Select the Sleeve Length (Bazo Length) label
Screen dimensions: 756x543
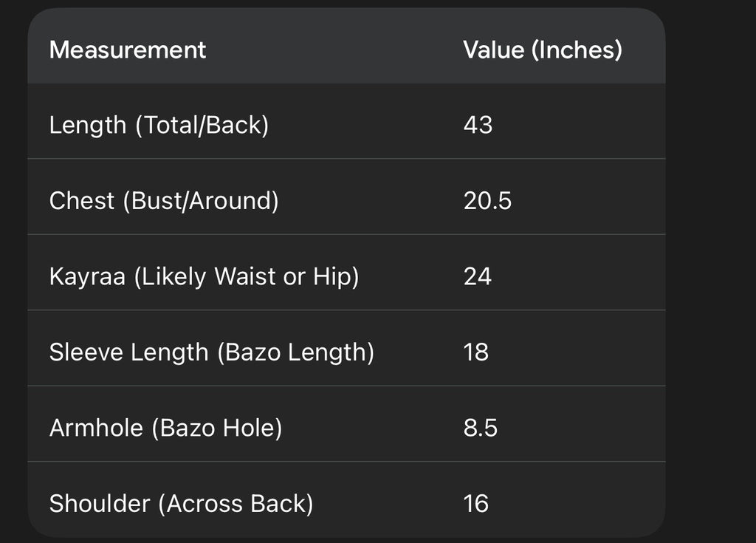(211, 352)
